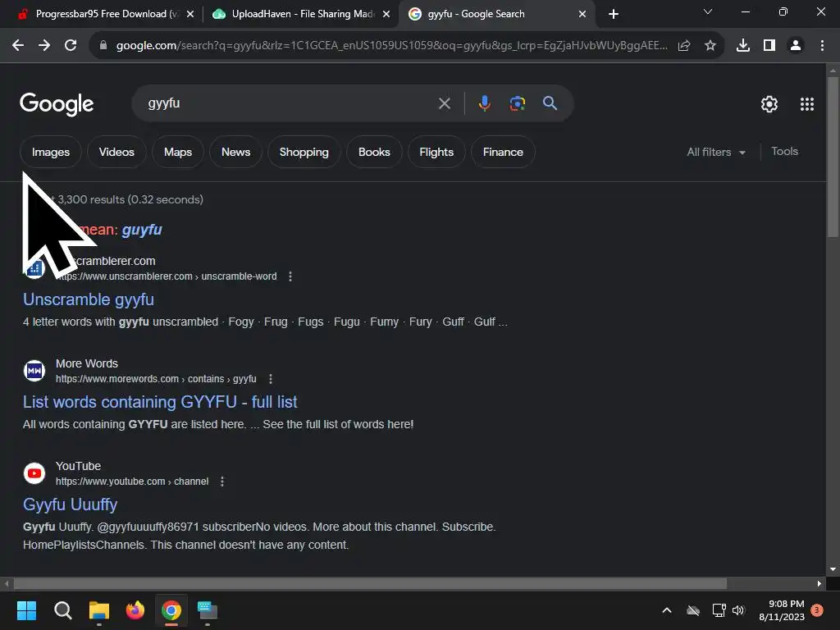Viewport: 840px width, 630px height.
Task: Filter results by Videos
Action: pos(116,152)
